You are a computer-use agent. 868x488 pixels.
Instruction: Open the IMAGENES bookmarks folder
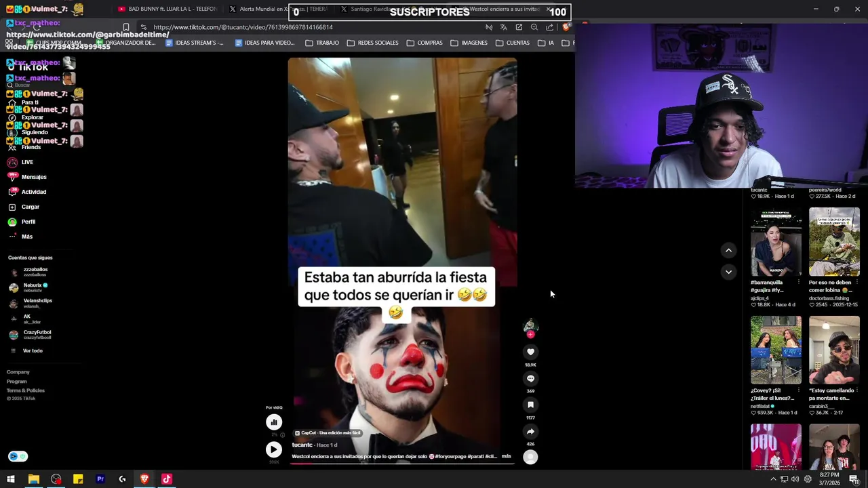point(469,43)
